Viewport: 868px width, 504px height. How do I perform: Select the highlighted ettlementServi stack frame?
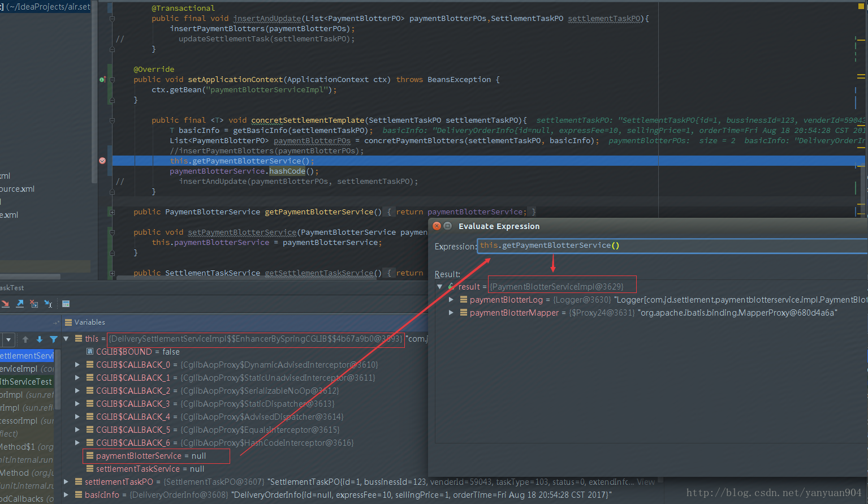(x=27, y=356)
